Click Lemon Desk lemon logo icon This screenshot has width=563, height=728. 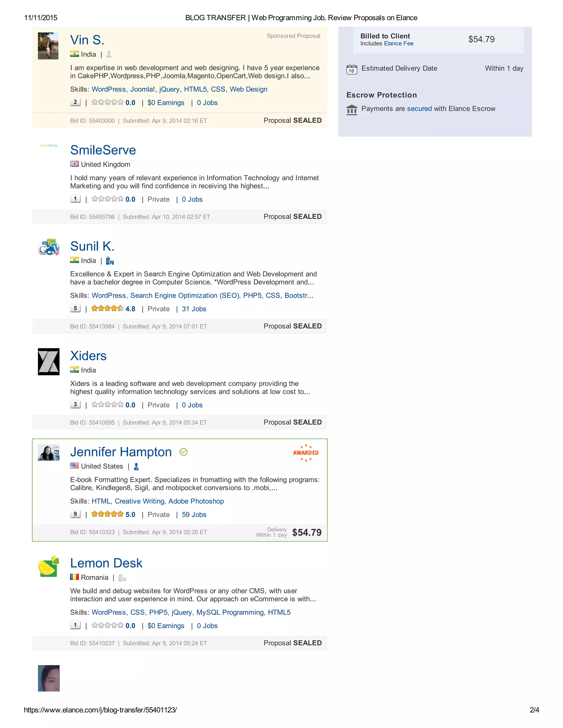pyautogui.click(x=49, y=566)
